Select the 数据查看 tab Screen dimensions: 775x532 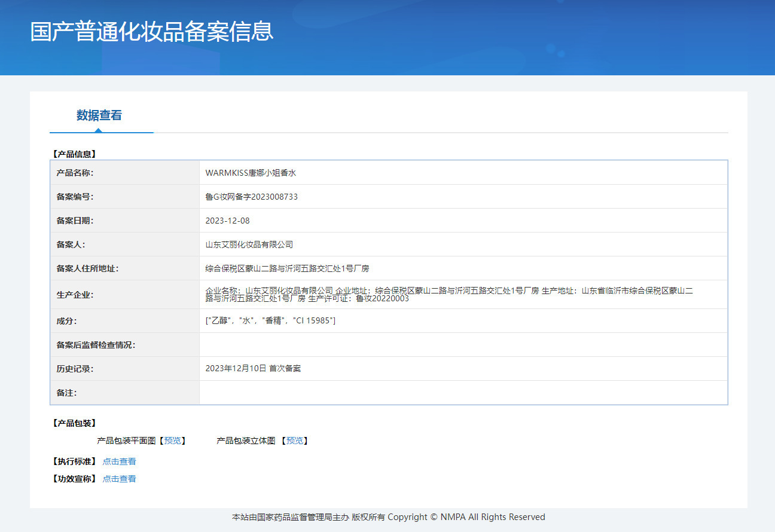coord(99,115)
